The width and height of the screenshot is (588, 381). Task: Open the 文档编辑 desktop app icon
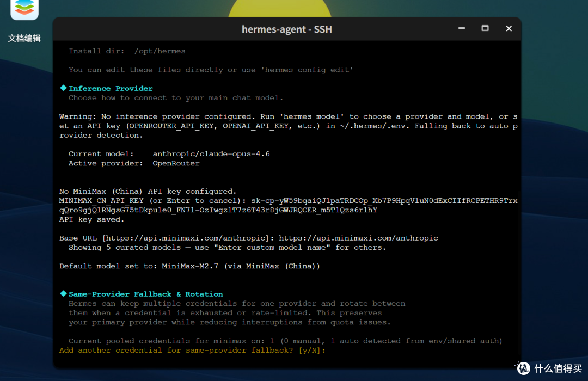24,9
